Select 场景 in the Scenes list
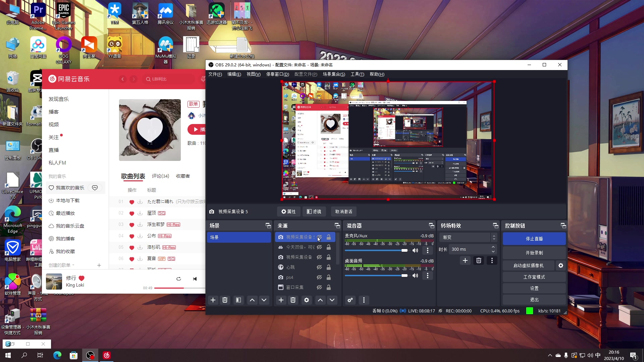Image resolution: width=644 pixels, height=362 pixels. [x=239, y=237]
